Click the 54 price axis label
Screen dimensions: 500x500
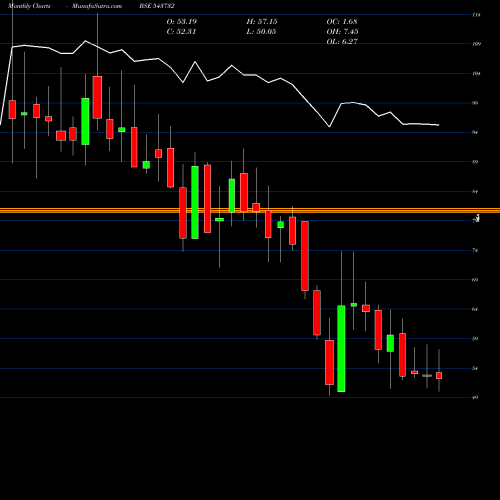click(476, 368)
